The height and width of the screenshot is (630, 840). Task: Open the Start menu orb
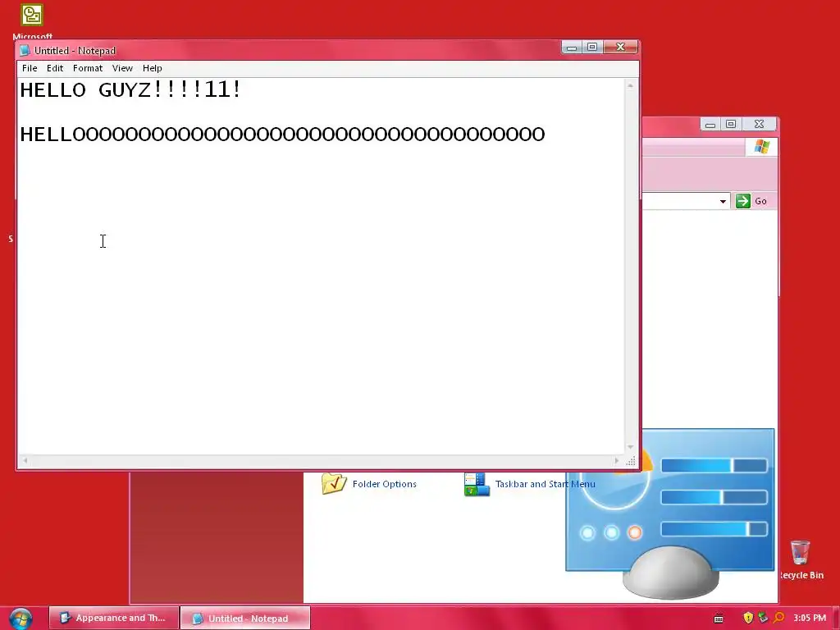(21, 619)
